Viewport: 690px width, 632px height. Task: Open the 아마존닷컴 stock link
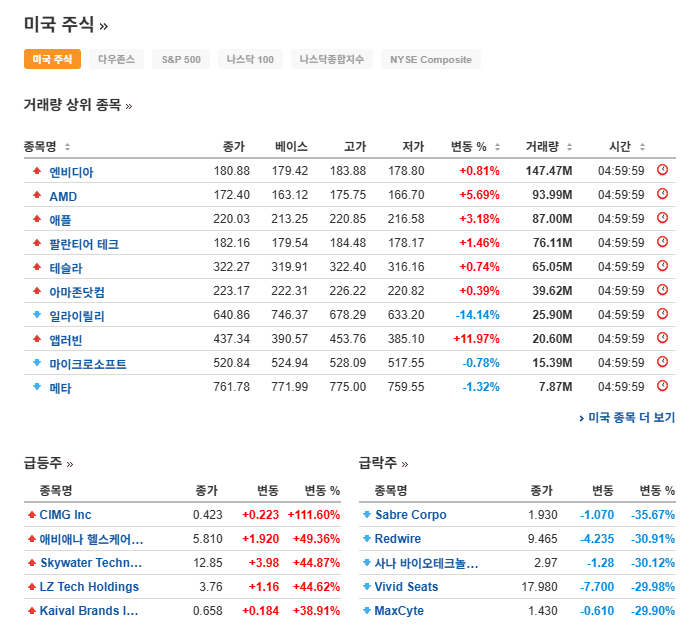point(77,292)
